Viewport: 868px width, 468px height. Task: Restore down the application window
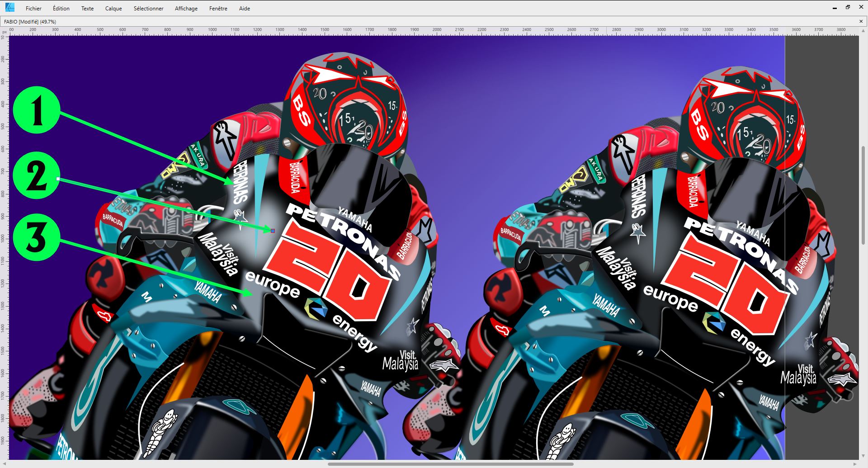[x=848, y=7]
